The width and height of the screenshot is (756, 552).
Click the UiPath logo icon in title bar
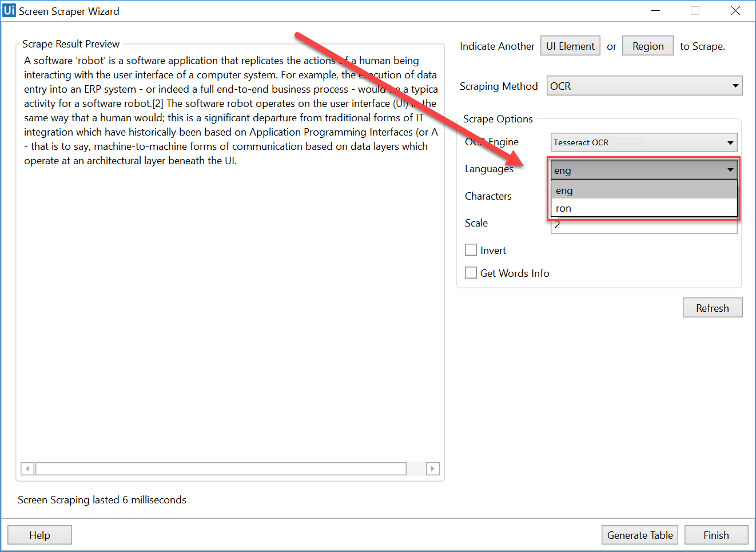[9, 11]
